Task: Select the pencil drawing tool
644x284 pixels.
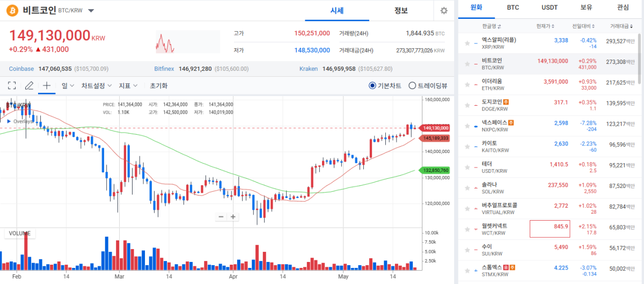Action: pos(29,85)
